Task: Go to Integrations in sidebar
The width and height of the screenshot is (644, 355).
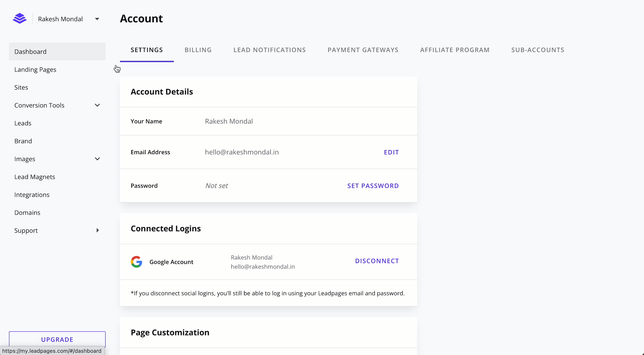Action: (x=32, y=195)
